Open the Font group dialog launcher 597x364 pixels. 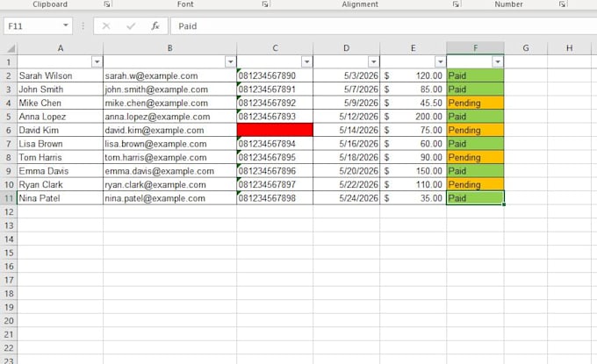click(265, 4)
